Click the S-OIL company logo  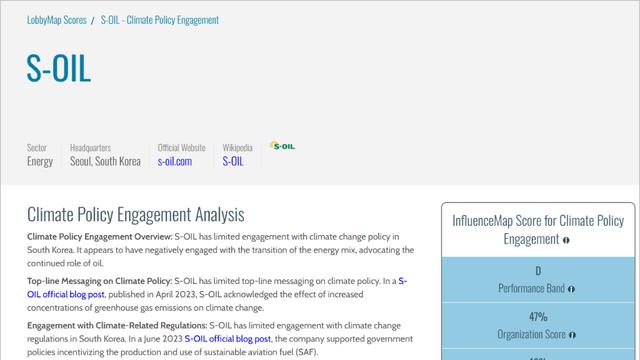coord(282,146)
